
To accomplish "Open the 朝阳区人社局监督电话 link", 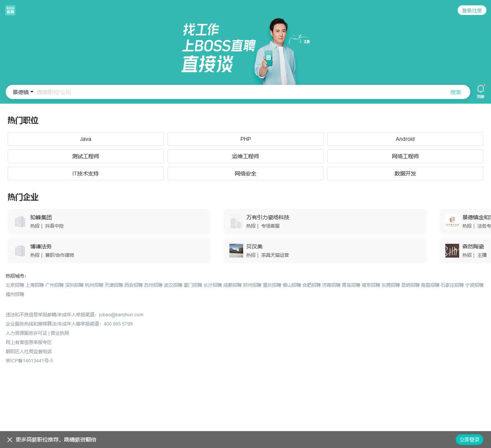I will 29,352.
